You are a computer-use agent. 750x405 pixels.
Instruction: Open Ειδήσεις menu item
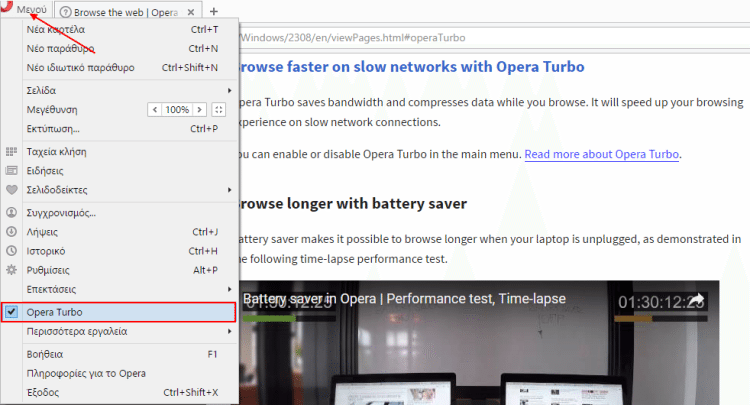pyautogui.click(x=120, y=171)
